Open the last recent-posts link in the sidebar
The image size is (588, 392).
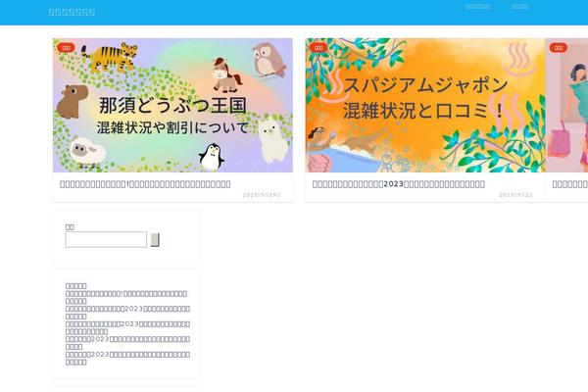(x=127, y=358)
